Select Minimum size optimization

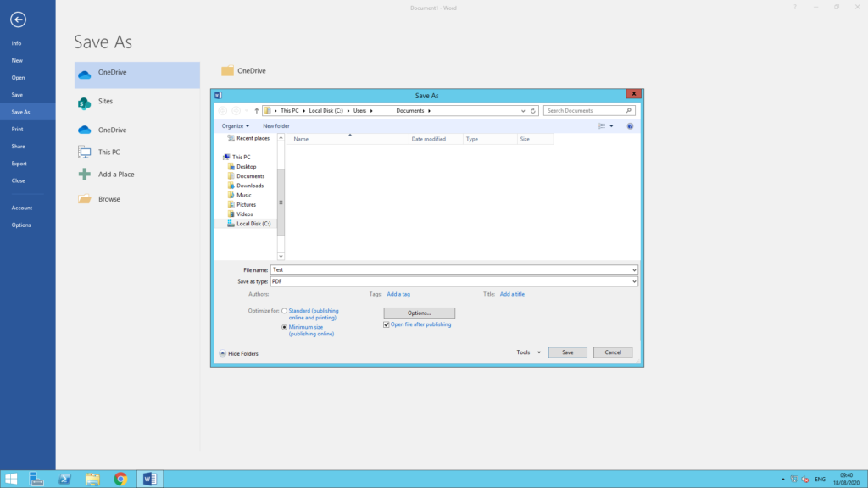pos(285,327)
